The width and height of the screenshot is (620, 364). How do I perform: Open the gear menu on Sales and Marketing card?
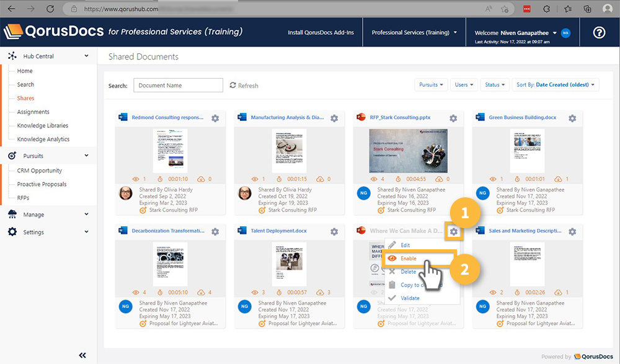(572, 231)
